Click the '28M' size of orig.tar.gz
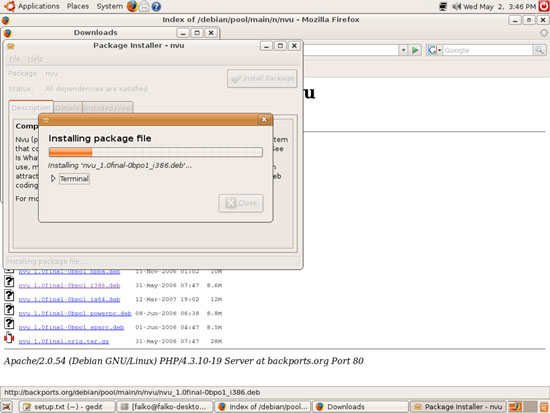 (216, 341)
